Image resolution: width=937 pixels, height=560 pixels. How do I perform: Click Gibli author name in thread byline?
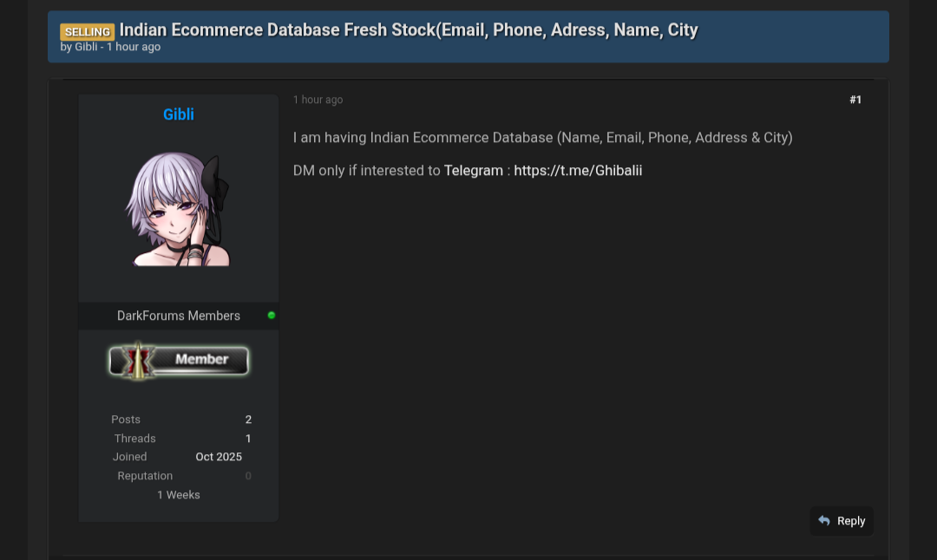[86, 48]
